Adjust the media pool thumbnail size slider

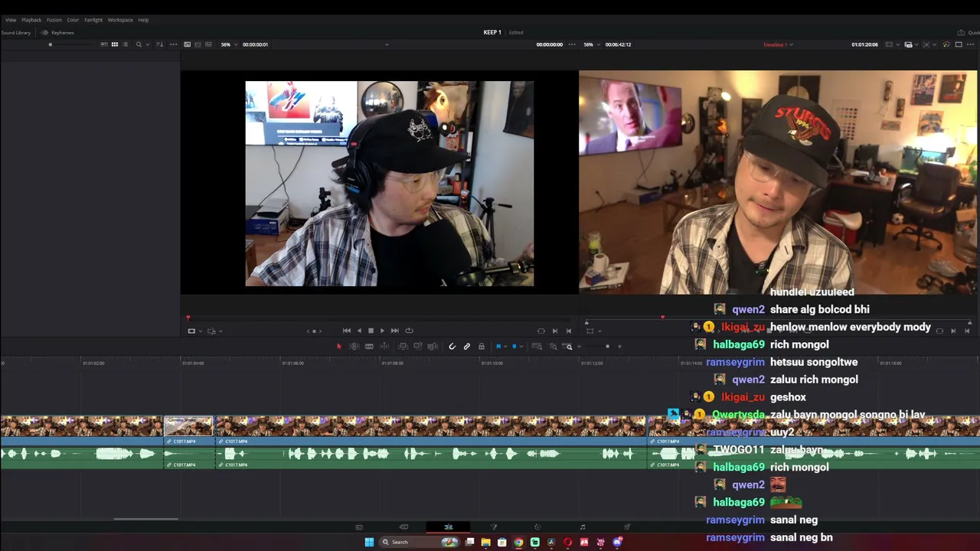point(51,44)
